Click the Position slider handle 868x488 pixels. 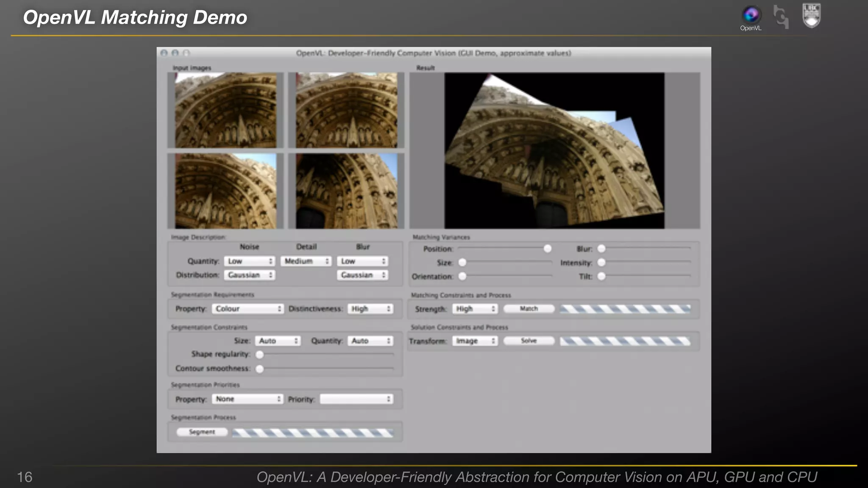(548, 249)
